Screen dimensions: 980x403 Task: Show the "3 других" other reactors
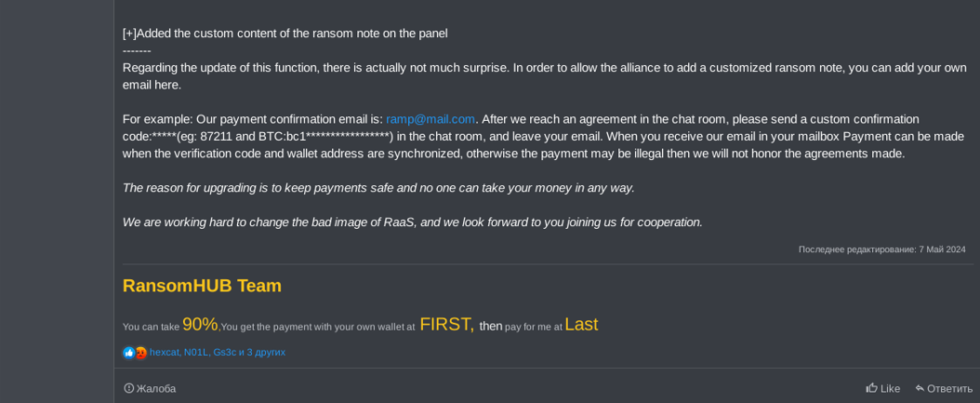266,353
